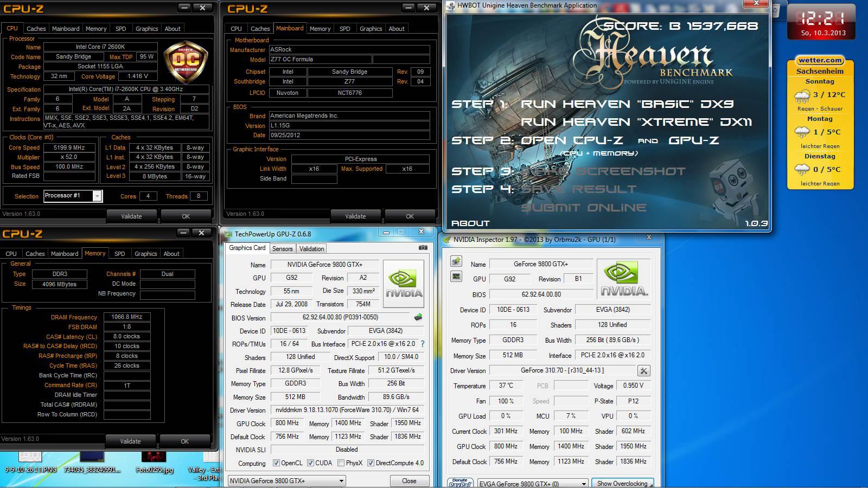Screen dimensions: 868x488
Task: Click the Gigabyte OC motherboard badge in CPU-Z
Action: [186, 61]
